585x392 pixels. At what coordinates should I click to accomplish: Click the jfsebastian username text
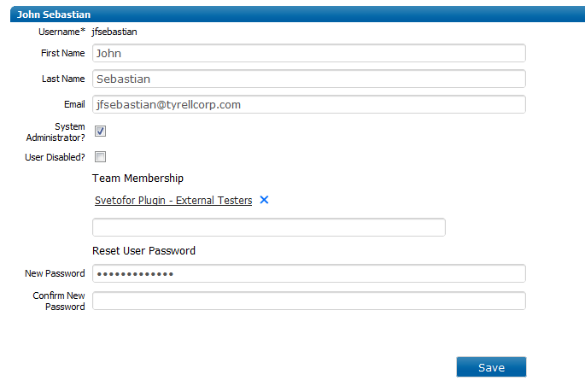114,32
